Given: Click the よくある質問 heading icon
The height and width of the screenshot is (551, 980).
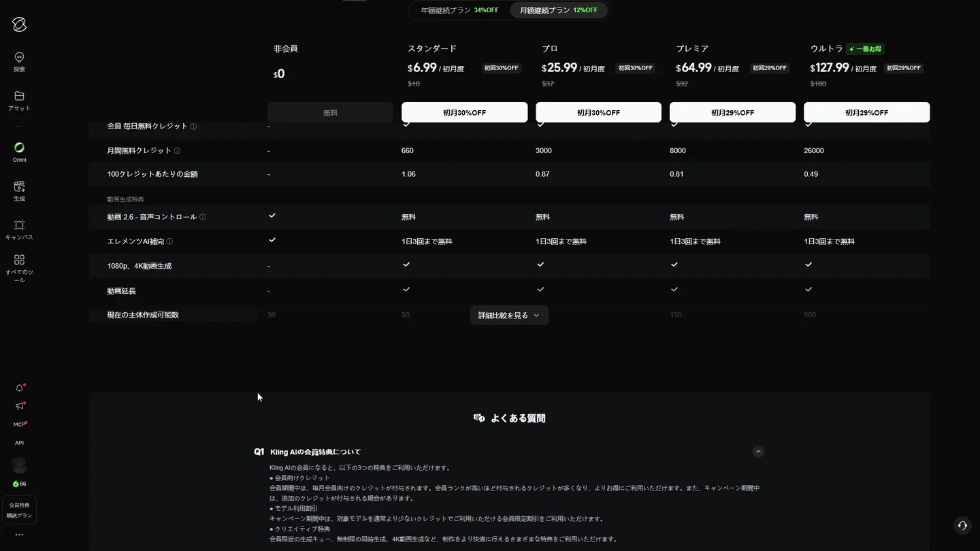Looking at the screenshot, I should [479, 418].
